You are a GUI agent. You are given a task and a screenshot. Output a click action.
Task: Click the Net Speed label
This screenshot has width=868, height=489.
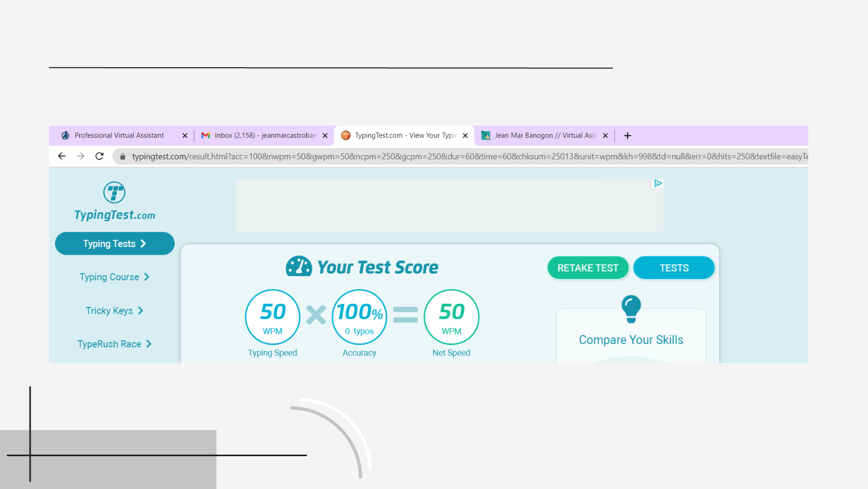pos(451,353)
